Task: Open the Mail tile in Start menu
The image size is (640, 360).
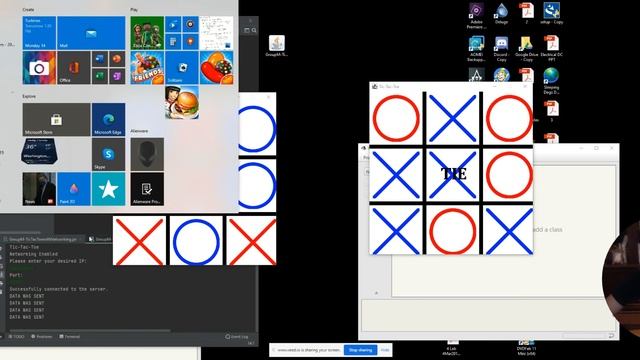Action: click(x=91, y=33)
